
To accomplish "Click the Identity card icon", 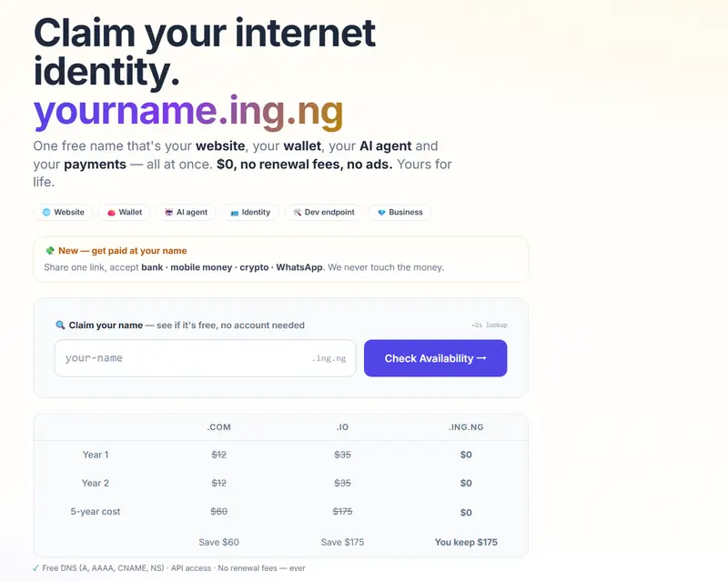I will (235, 213).
